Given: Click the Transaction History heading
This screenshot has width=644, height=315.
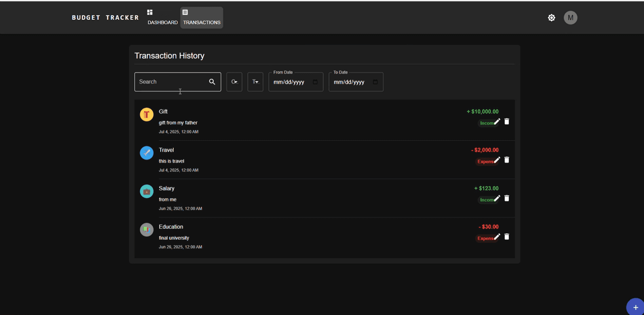Looking at the screenshot, I should [x=169, y=56].
